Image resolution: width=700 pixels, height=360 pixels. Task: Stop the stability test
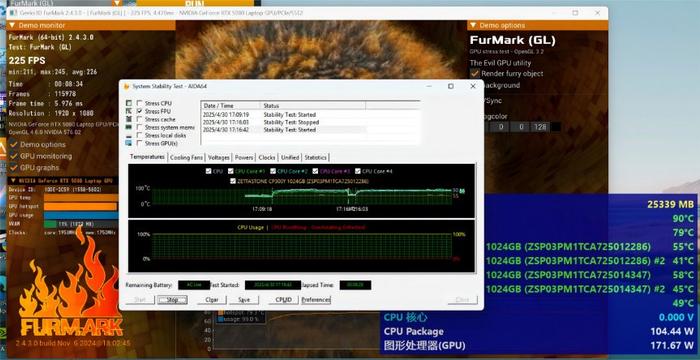(x=172, y=300)
